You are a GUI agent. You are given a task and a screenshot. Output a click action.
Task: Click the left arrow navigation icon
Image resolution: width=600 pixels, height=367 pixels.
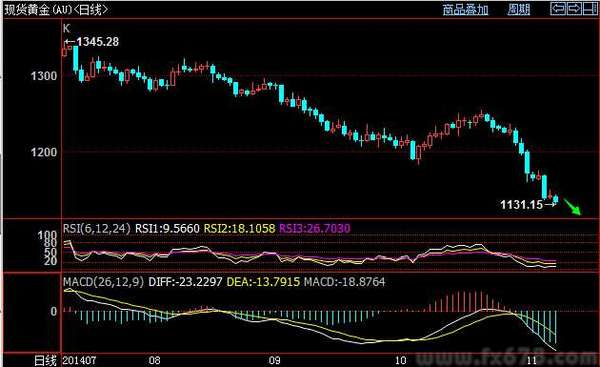point(558,8)
